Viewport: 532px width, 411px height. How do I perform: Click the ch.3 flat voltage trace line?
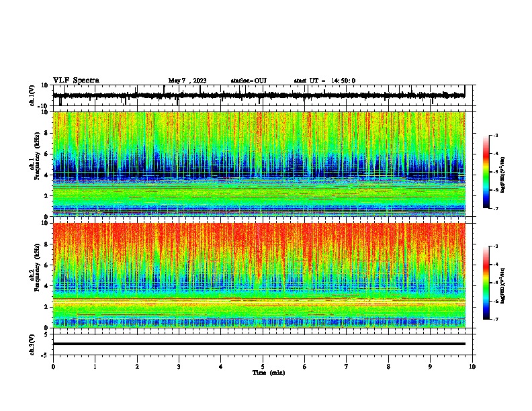click(x=259, y=344)
